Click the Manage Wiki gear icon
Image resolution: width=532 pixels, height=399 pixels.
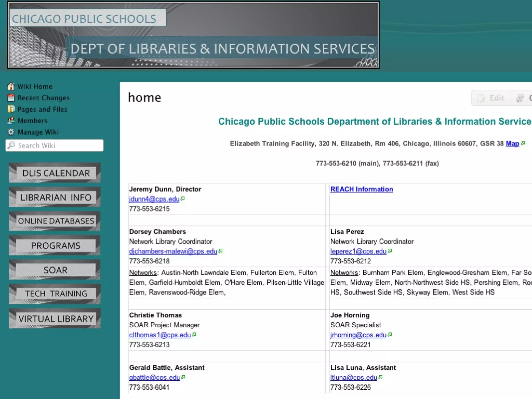click(x=11, y=132)
